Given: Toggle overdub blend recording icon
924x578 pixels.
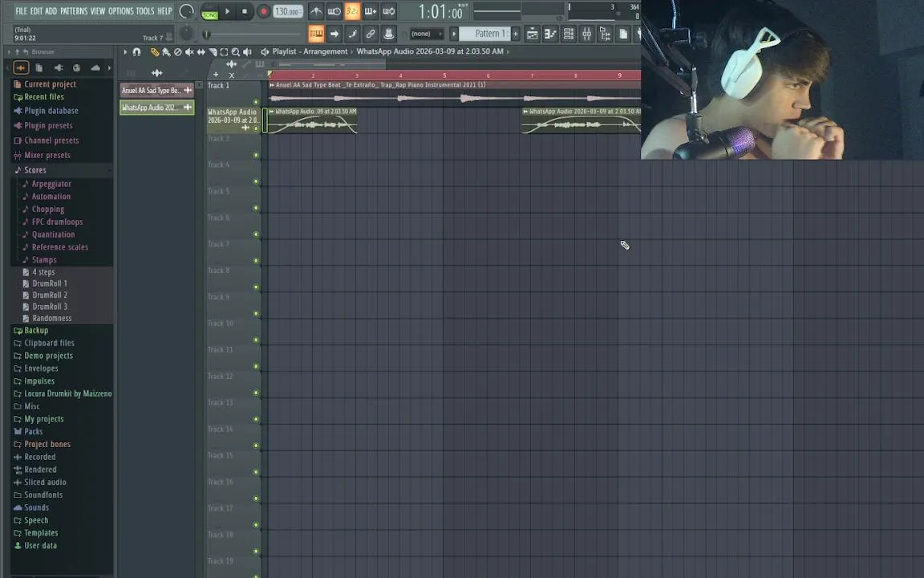Looking at the screenshot, I should point(371,11).
